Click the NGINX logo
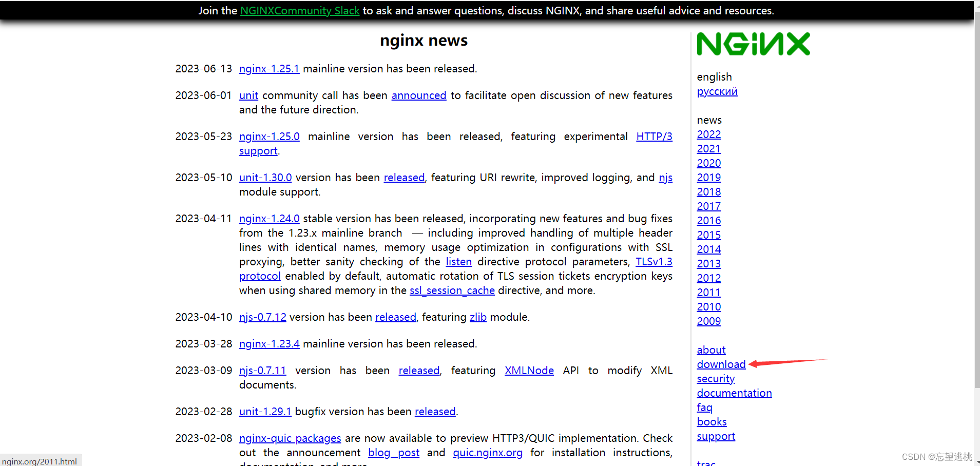The height and width of the screenshot is (466, 980). pos(753,44)
